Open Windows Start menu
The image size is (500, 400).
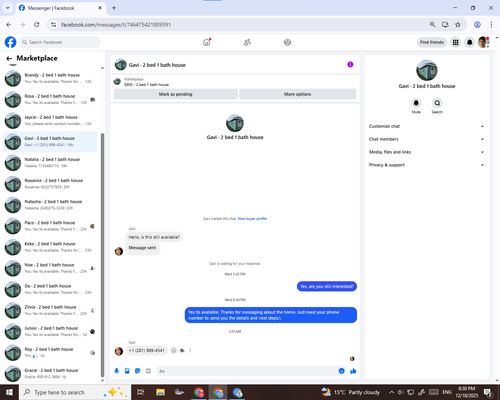tap(9, 392)
